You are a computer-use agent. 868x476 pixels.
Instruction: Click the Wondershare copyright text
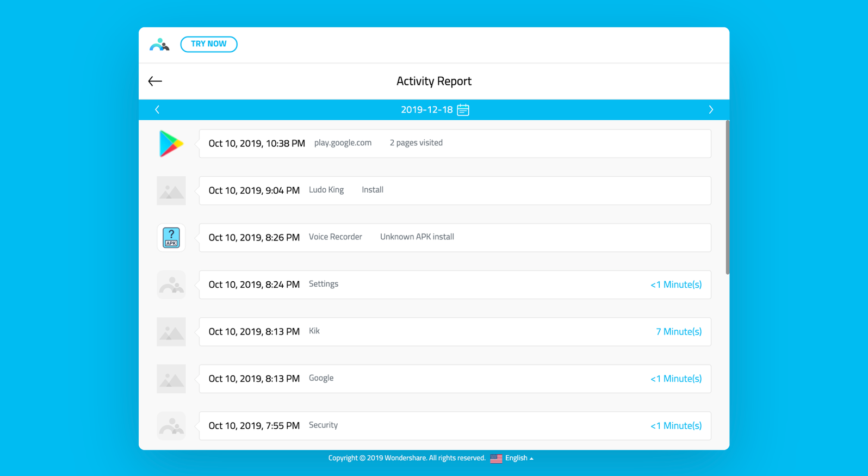tap(407, 458)
